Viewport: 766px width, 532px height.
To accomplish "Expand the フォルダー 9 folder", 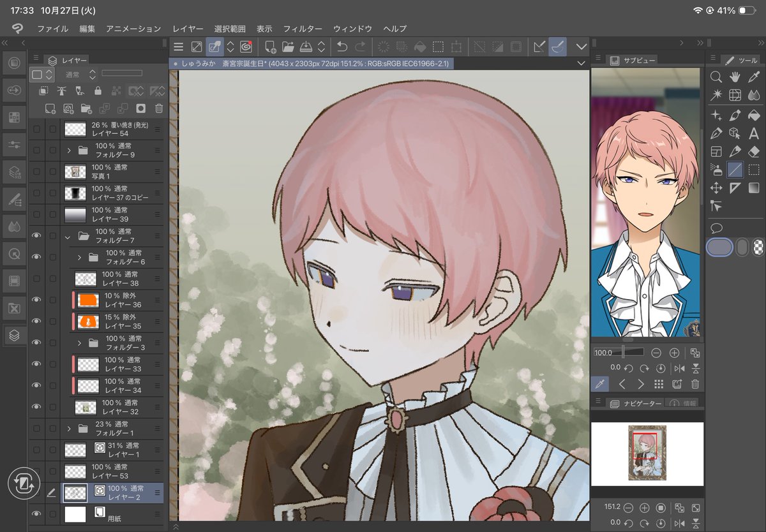I will pos(68,151).
